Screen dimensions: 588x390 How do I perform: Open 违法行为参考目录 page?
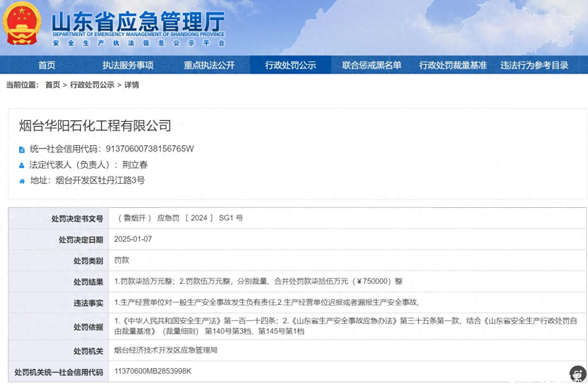click(534, 65)
